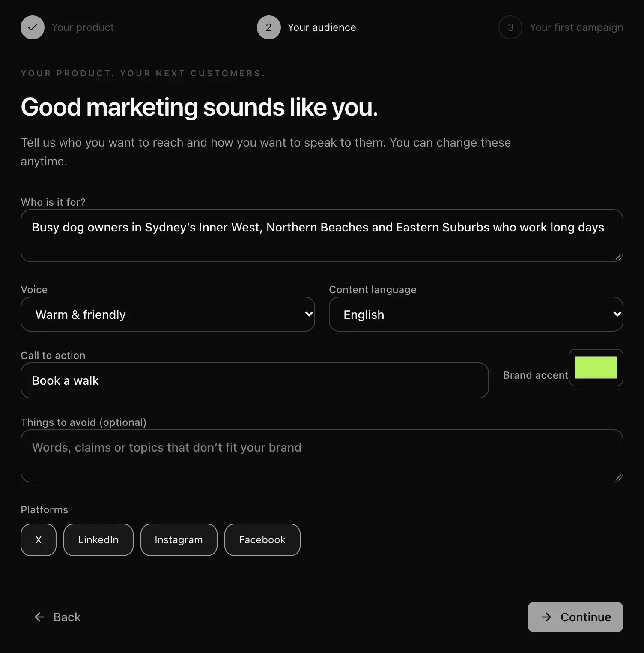The height and width of the screenshot is (653, 644).
Task: Toggle the LinkedIn platform chip
Action: [98, 540]
